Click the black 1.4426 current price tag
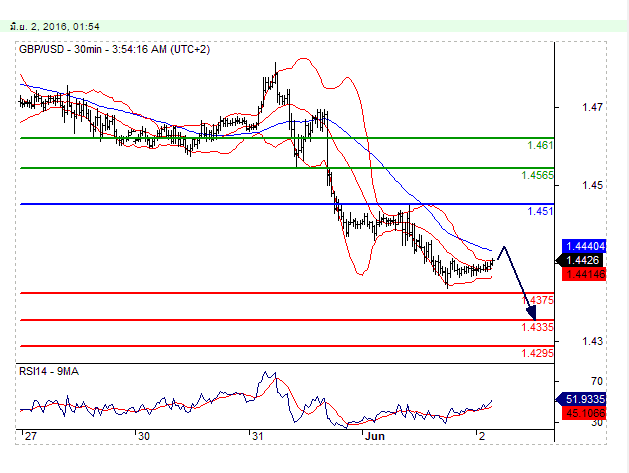629x473 pixels. (x=581, y=260)
